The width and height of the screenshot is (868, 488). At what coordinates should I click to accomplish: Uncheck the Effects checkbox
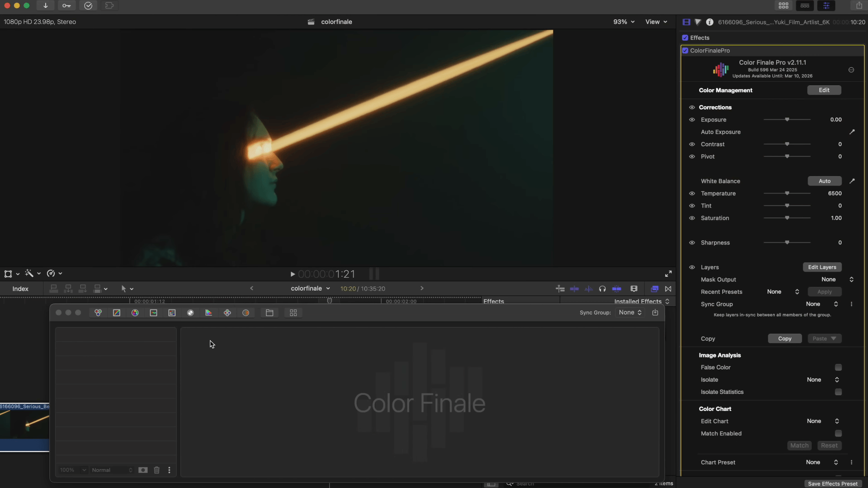[x=685, y=38]
